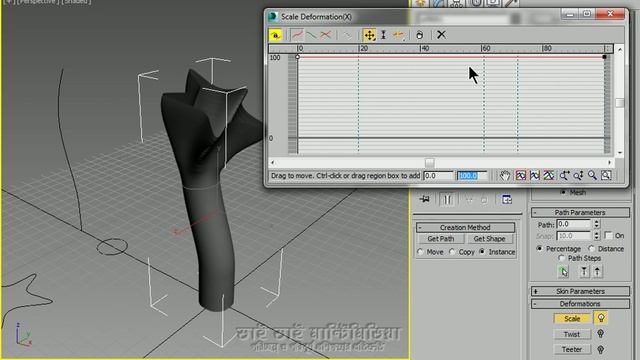Image resolution: width=640 pixels, height=360 pixels.
Task: Click the Zoom Extents Vertical icon
Action: [549, 176]
